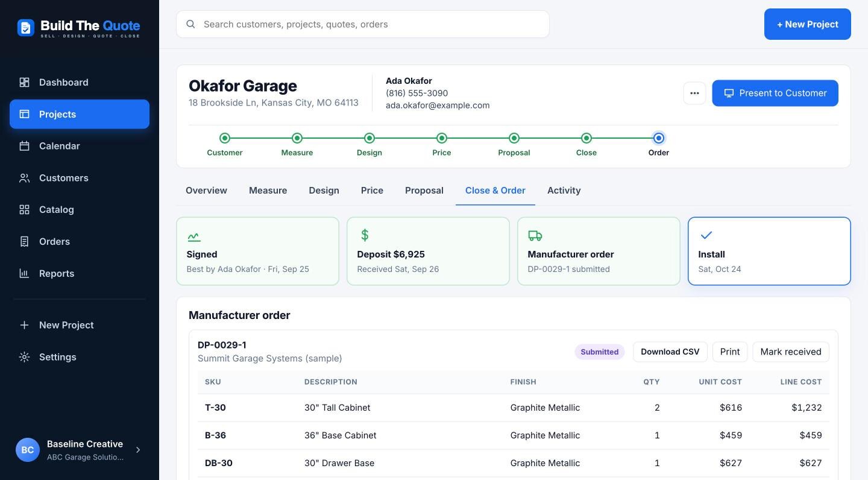
Task: Click the plus icon beside New Project in sidebar
Action: 24,325
